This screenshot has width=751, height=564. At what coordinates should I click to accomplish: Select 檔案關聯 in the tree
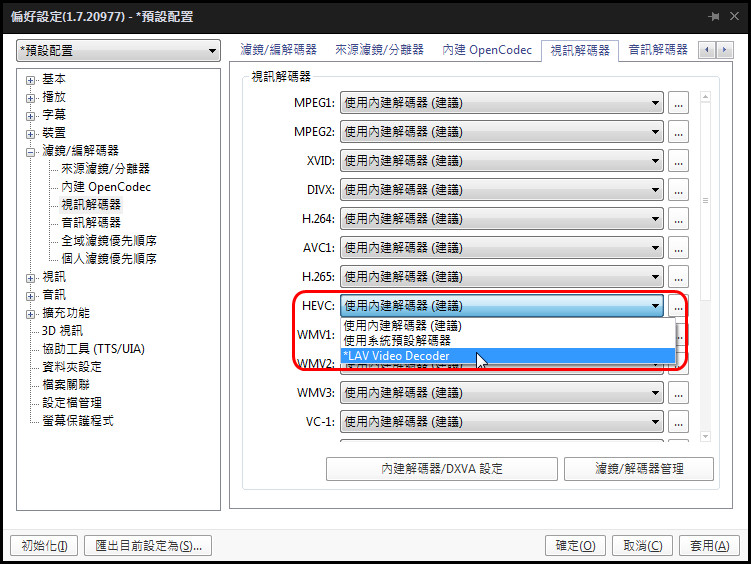66,384
